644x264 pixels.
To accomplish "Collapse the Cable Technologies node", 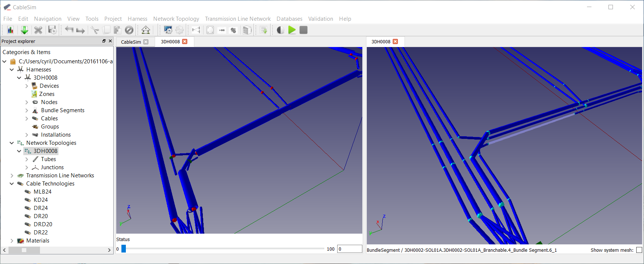I will coord(12,184).
